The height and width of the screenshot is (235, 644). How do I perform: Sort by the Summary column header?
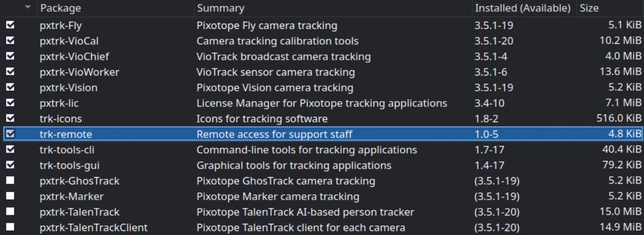220,8
